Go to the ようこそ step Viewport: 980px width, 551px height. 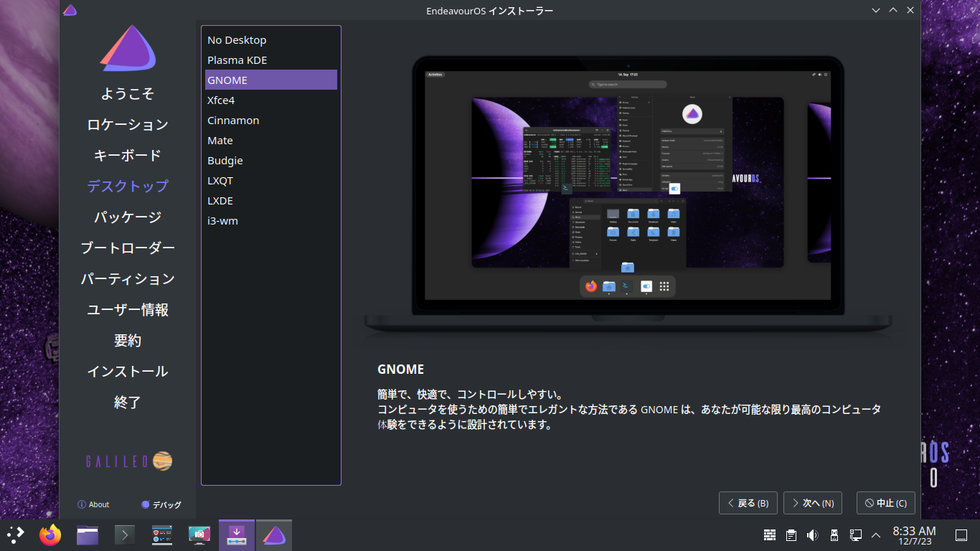pyautogui.click(x=128, y=94)
